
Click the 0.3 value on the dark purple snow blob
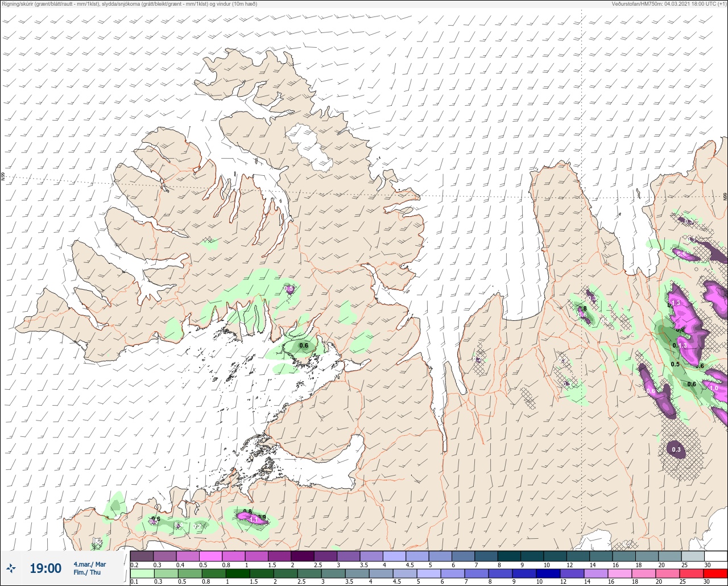click(676, 450)
